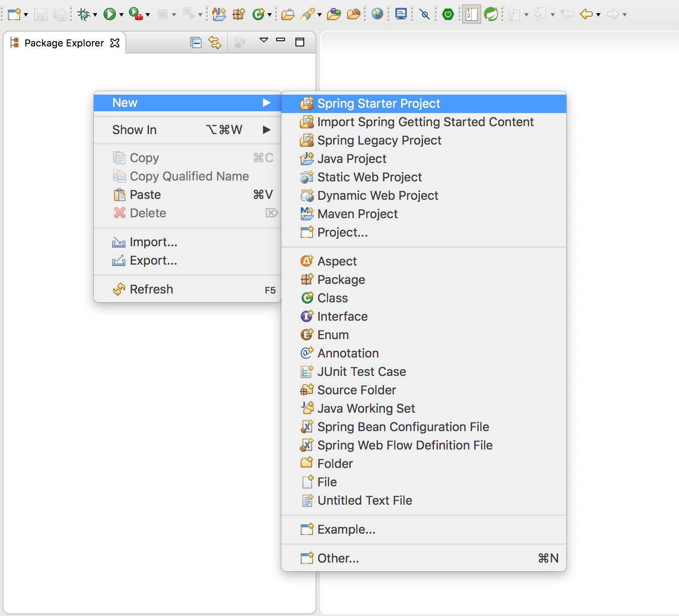
Task: Select File from New submenu
Action: pyautogui.click(x=424, y=482)
